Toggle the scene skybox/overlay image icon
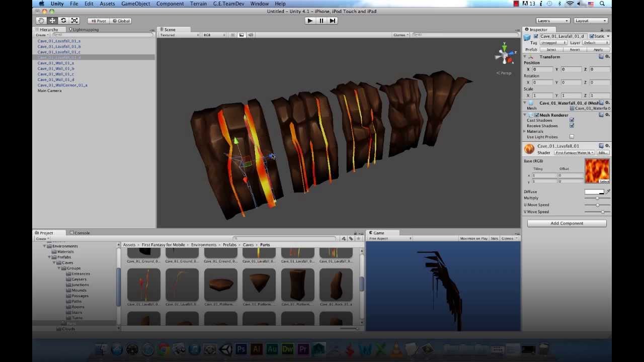The image size is (644, 362). tap(242, 35)
